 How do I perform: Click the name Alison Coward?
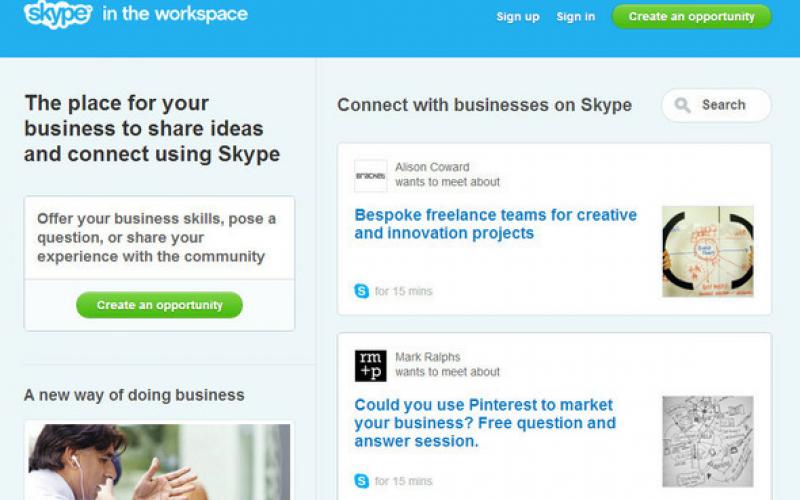pos(432,167)
